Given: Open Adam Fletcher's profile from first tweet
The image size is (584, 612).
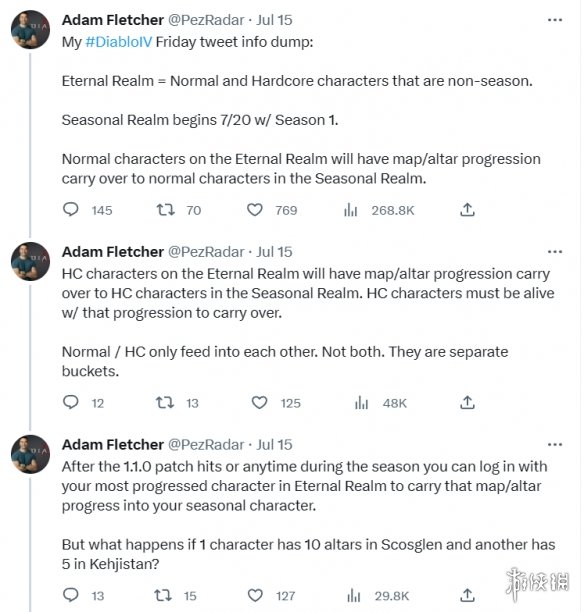Looking at the screenshot, I should tap(112, 20).
